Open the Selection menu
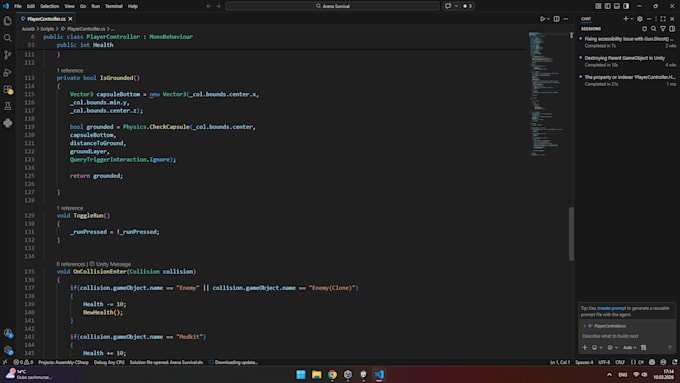 tap(49, 6)
